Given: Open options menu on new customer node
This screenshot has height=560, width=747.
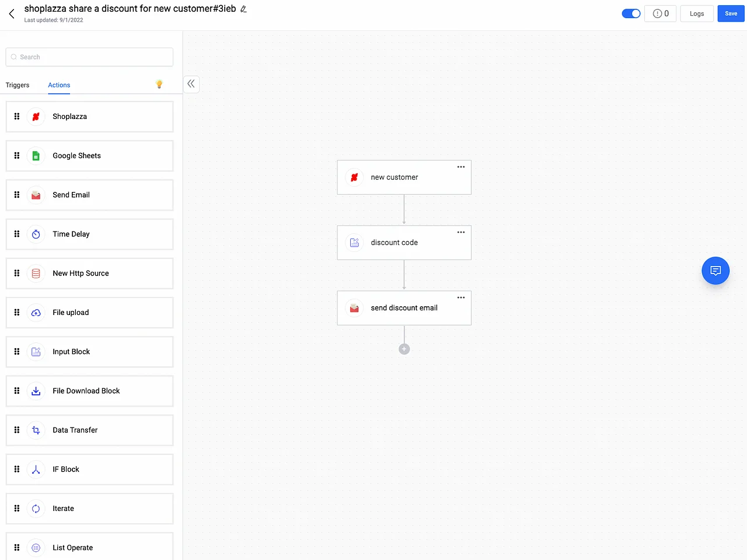Looking at the screenshot, I should pos(460,166).
